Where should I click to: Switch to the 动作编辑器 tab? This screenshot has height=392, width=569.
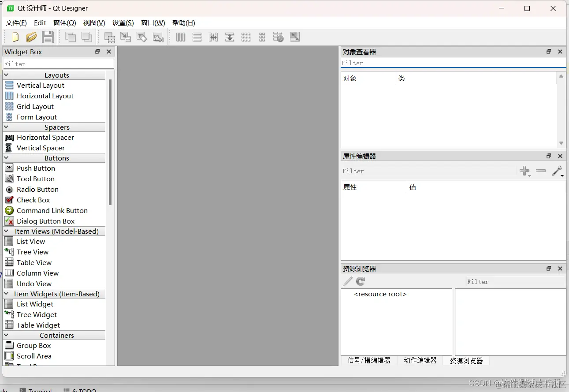[x=420, y=361]
